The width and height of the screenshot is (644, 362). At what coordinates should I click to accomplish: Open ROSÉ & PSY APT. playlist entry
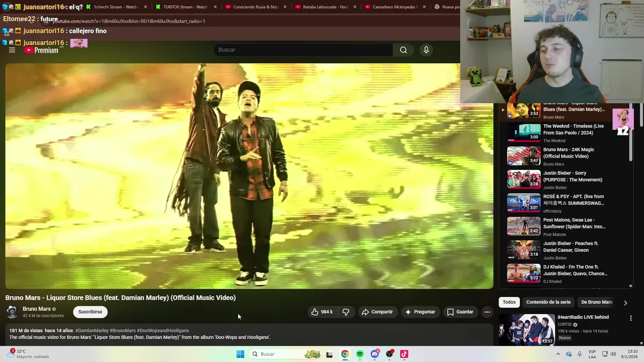(566, 203)
